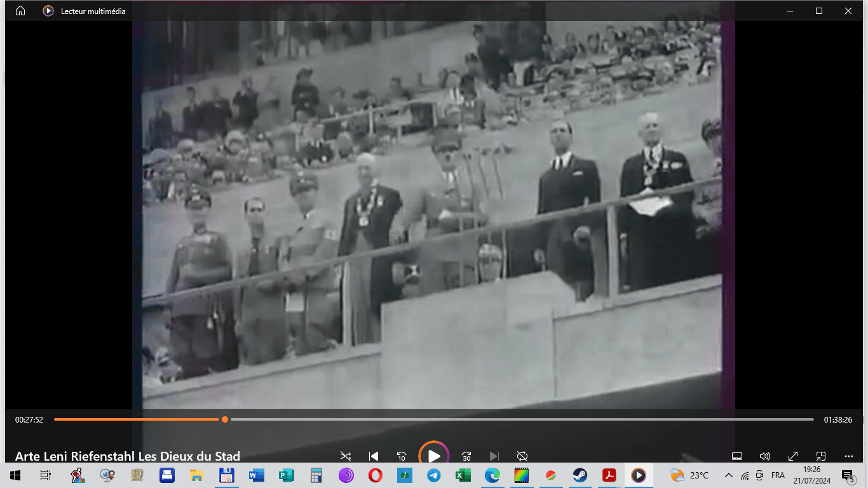This screenshot has width=868, height=488.
Task: Click the elapsed time 00:27:52
Action: 29,420
